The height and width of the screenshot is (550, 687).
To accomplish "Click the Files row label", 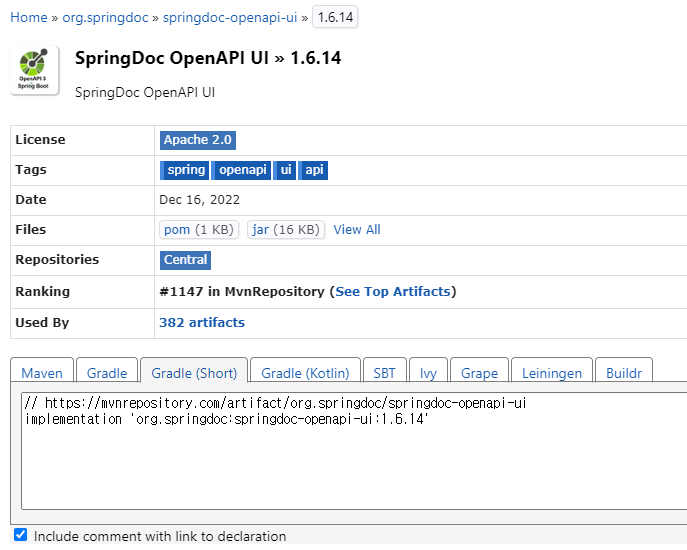I will point(31,230).
